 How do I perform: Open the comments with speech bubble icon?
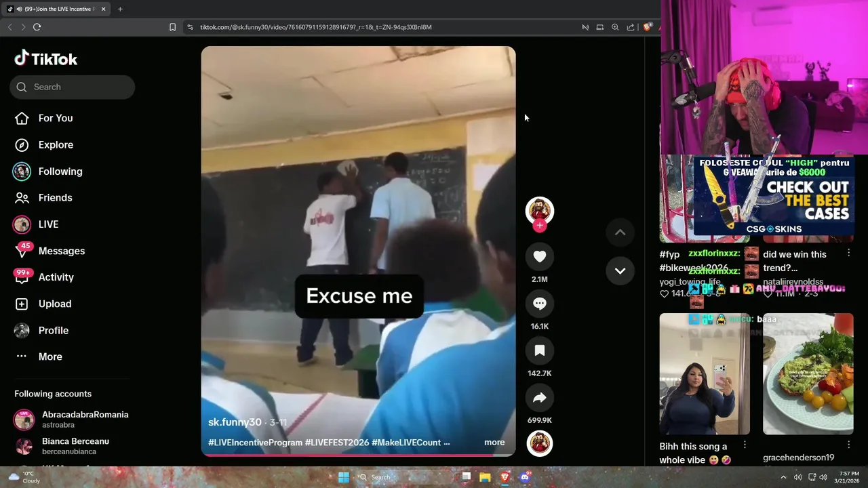(540, 304)
